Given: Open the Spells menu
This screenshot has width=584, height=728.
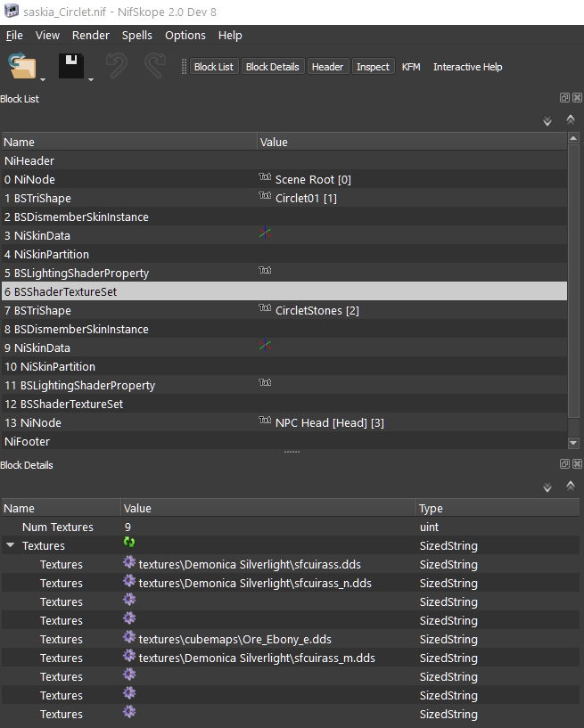Looking at the screenshot, I should click(x=137, y=36).
